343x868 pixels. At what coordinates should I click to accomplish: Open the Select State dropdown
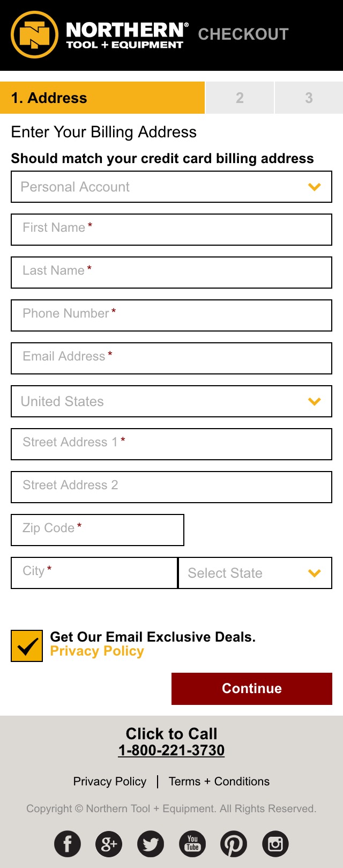pos(255,573)
